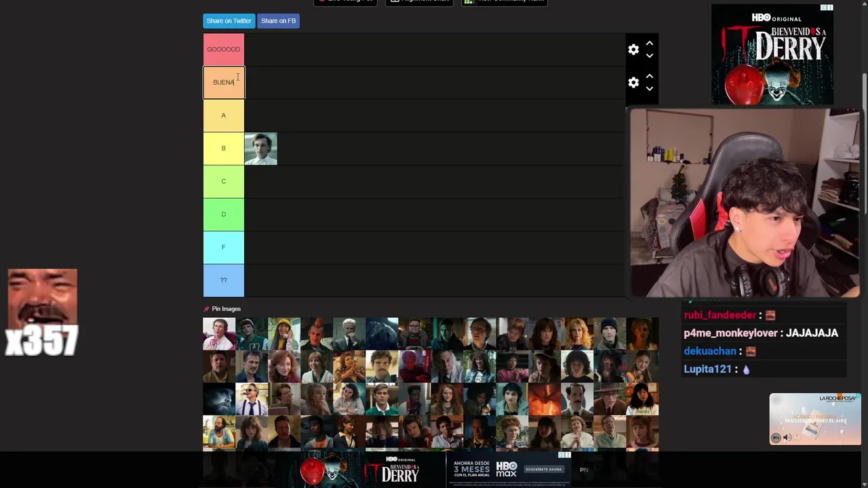
Task: Move BUENA tier row down with arrow
Action: pos(650,88)
